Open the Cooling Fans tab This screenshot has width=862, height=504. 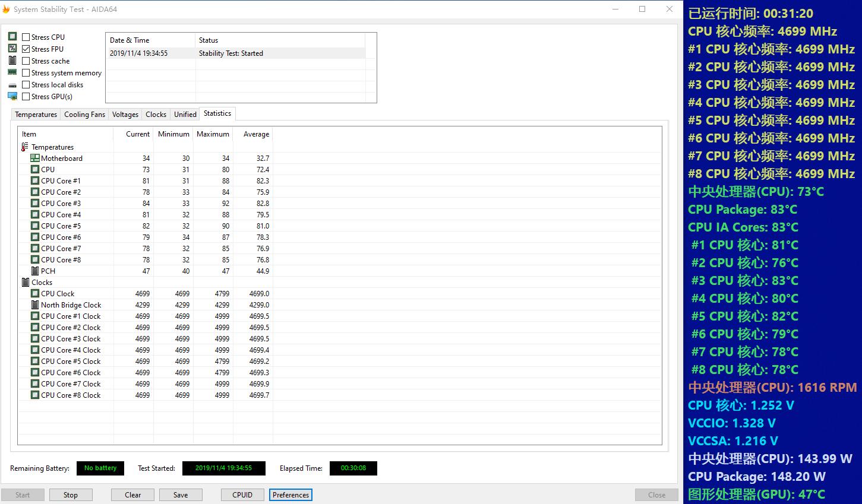[x=84, y=115]
